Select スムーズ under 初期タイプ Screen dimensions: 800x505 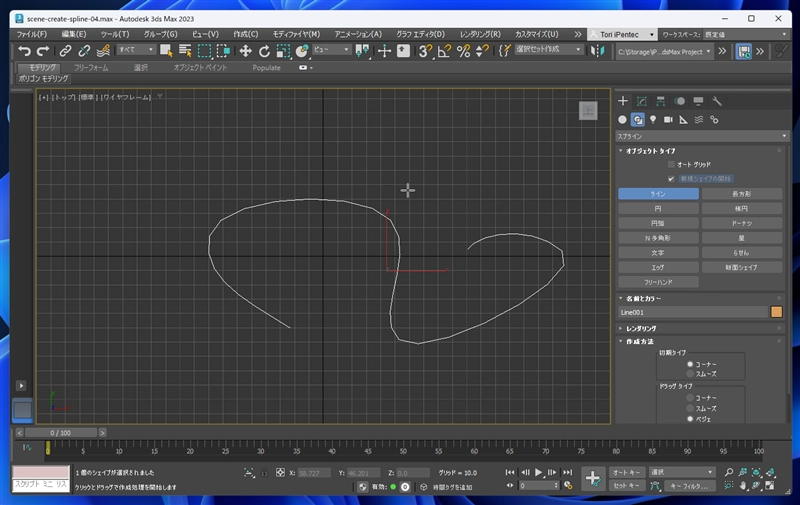point(690,374)
